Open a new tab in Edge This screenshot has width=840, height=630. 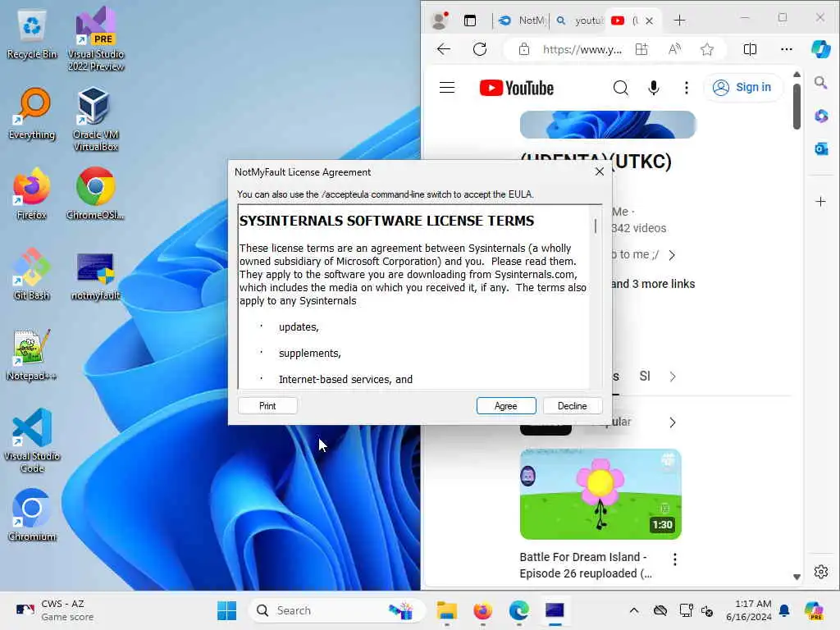[679, 21]
